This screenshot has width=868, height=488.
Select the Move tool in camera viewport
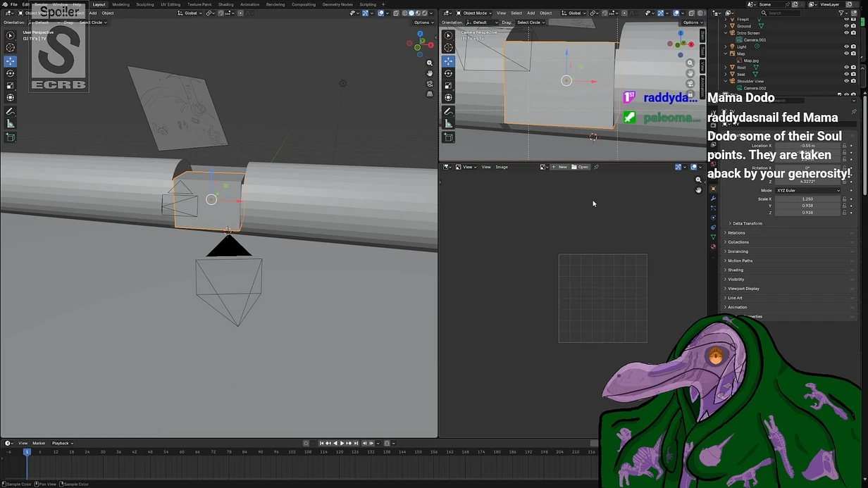(449, 61)
